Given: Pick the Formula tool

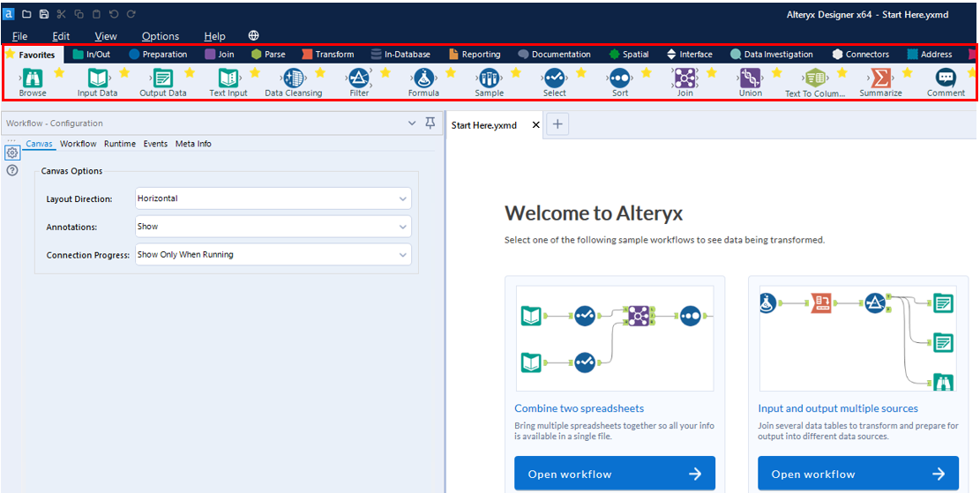Looking at the screenshot, I should click(423, 78).
